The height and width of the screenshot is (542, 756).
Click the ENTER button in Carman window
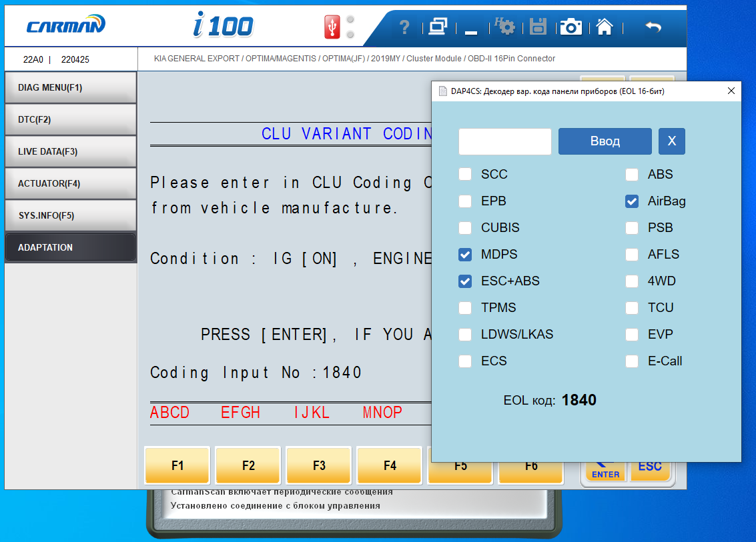point(605,471)
